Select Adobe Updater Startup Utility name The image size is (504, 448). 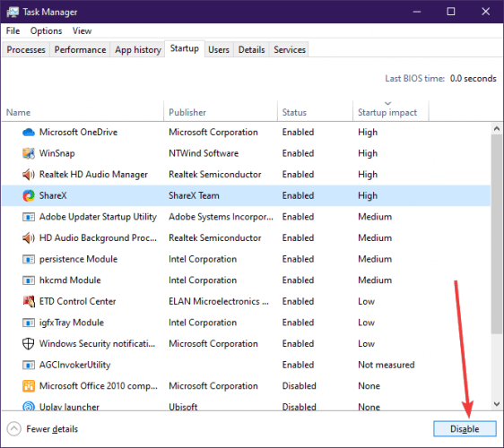(x=98, y=217)
